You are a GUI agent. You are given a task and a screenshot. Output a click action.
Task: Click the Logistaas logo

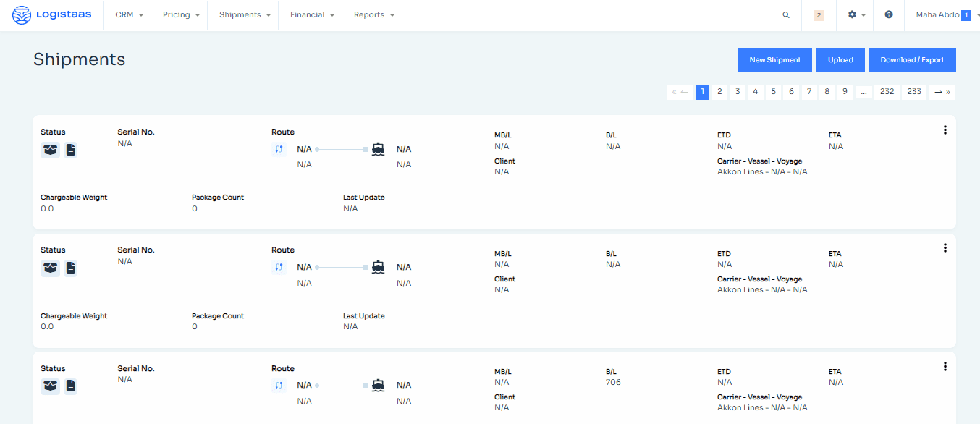[52, 14]
